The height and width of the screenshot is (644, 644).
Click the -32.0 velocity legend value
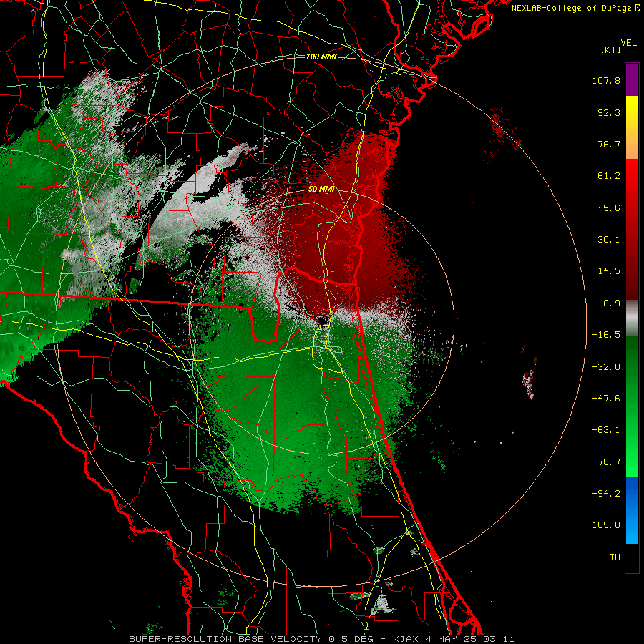(606, 367)
